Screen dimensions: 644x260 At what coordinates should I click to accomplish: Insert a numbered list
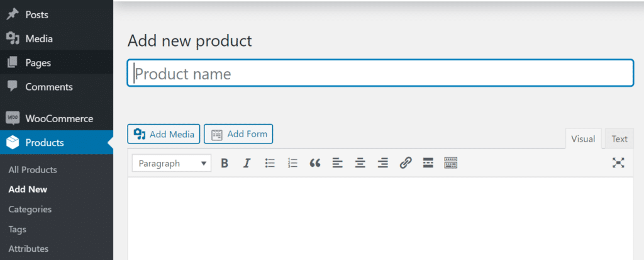(x=292, y=163)
